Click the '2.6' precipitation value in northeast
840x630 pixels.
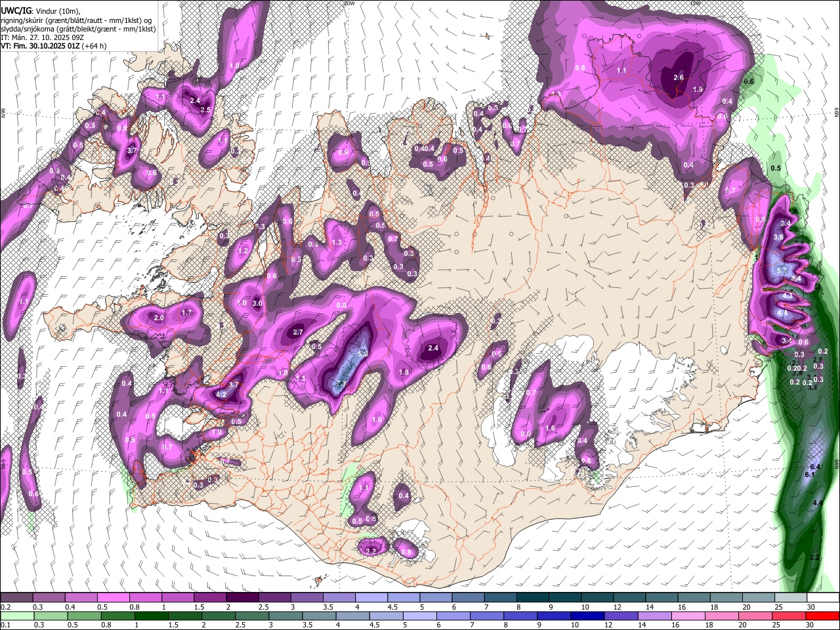[679, 77]
